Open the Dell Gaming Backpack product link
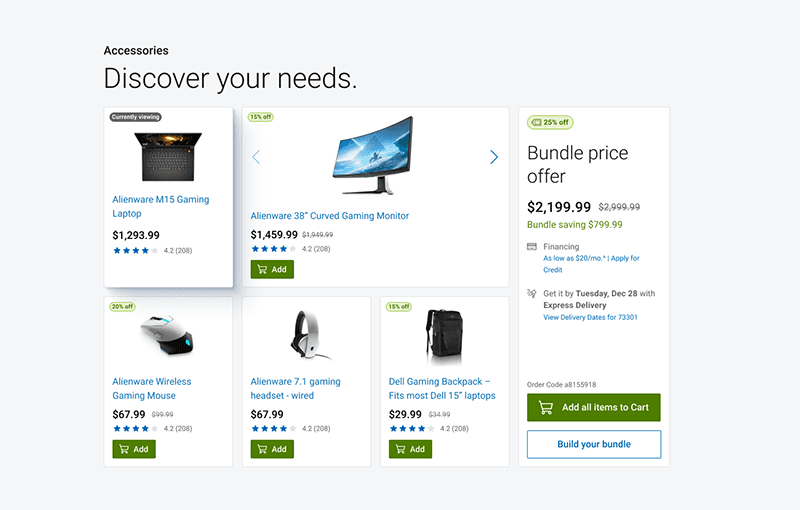 pyautogui.click(x=442, y=389)
